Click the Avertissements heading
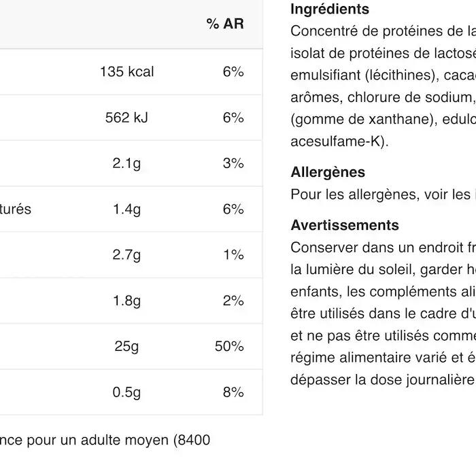Image resolution: width=476 pixels, height=476 pixels. pyautogui.click(x=345, y=225)
